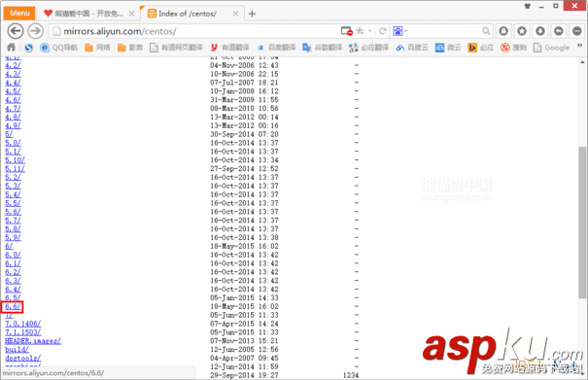Open the 网络 bookmark folder

97,48
